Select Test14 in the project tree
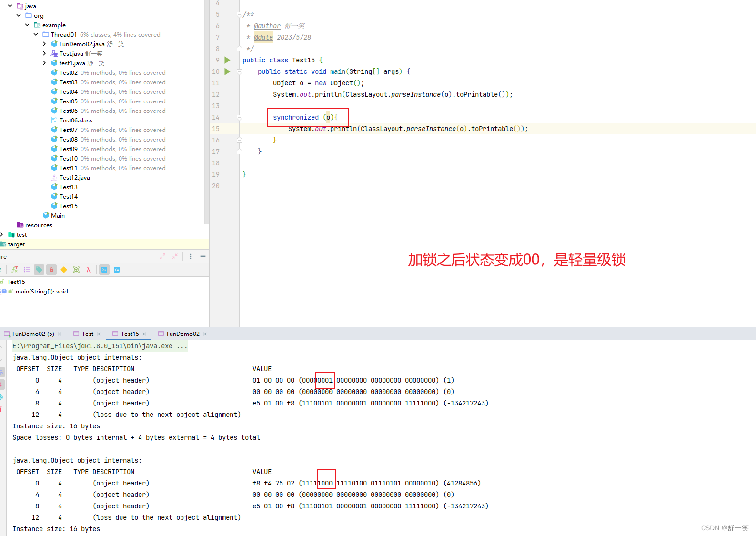The width and height of the screenshot is (756, 536). pos(69,196)
